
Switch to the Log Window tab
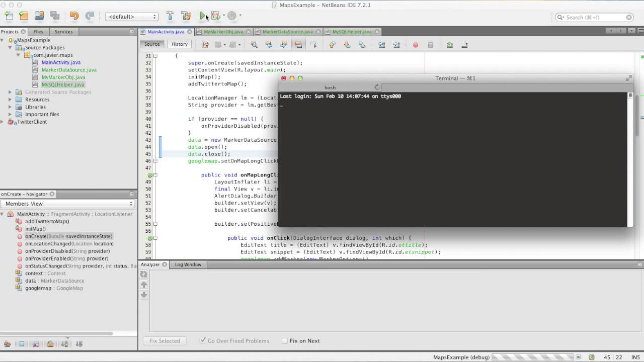pos(188,264)
